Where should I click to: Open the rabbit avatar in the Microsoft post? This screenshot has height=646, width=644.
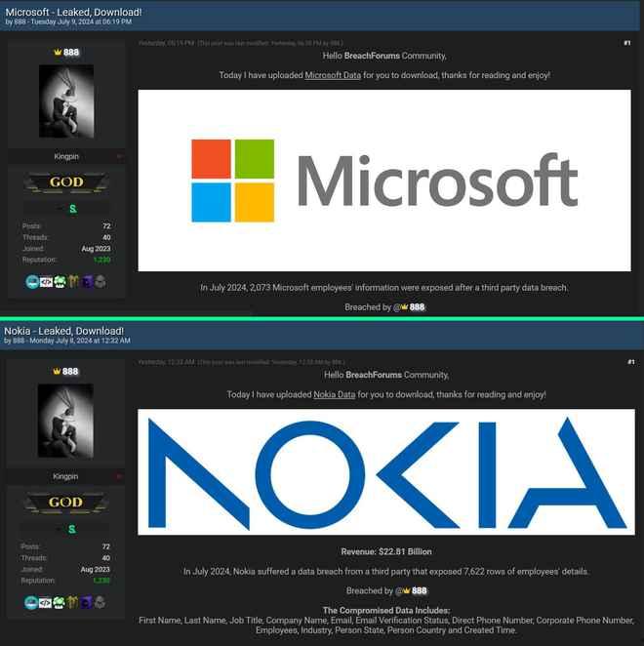(65, 101)
